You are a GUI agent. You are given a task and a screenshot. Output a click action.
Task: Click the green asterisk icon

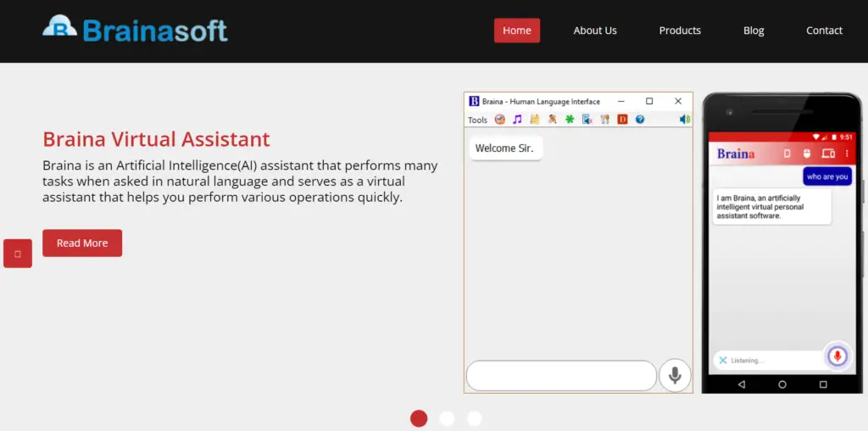[x=570, y=120]
